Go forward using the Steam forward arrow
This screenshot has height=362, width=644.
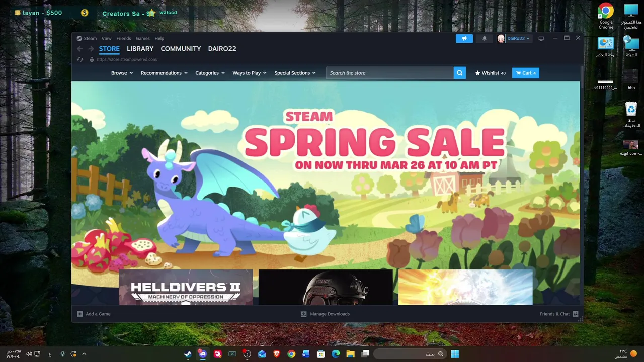click(x=91, y=49)
